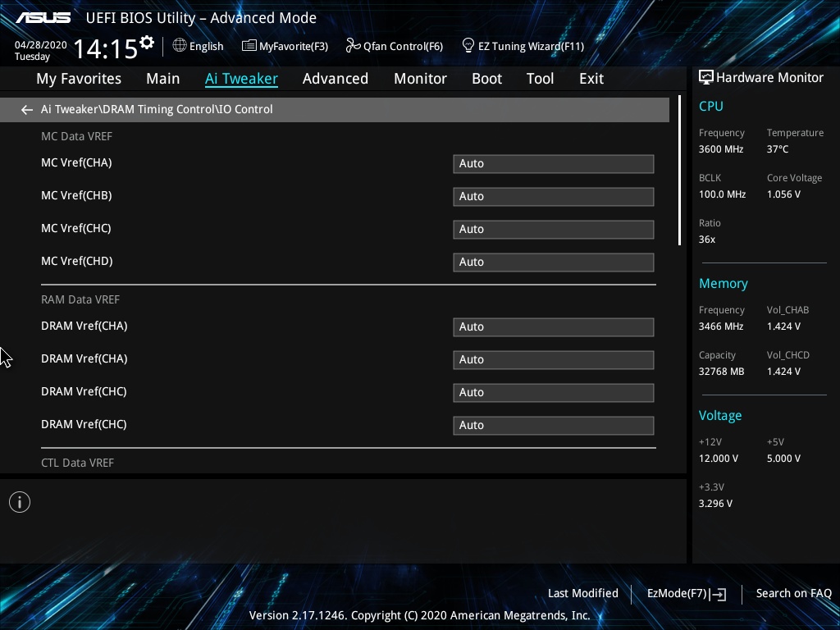Click the Voltage heading in Hardware Monitor

pyautogui.click(x=720, y=416)
